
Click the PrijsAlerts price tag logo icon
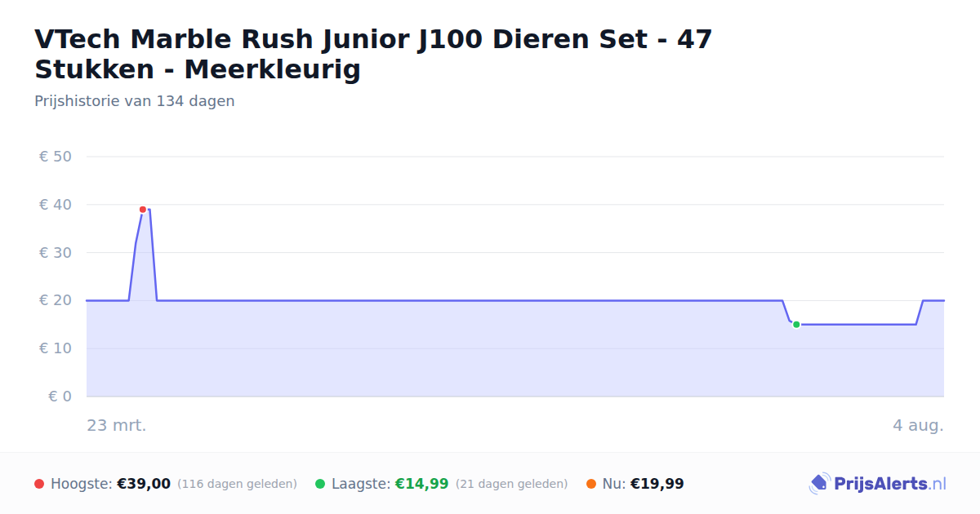coord(819,484)
